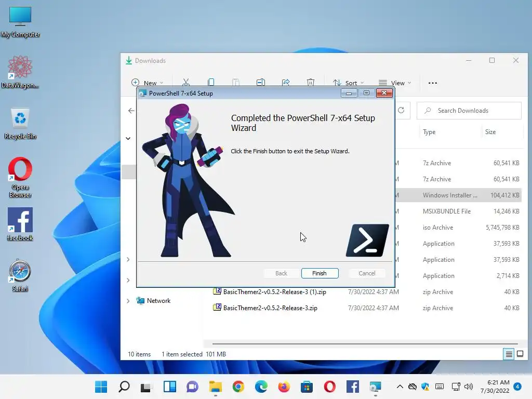Select the first 7z Archive row
This screenshot has width=532, height=399.
[458, 163]
